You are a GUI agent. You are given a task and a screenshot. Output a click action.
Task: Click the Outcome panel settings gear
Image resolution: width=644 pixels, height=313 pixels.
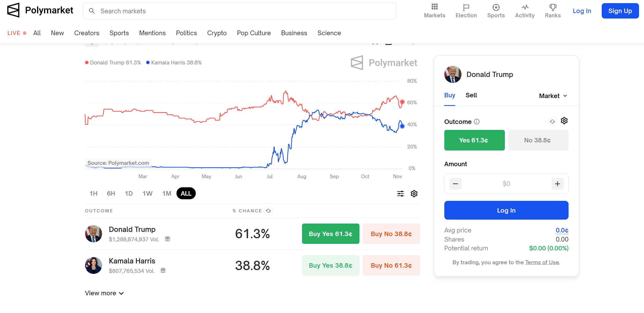[564, 121]
